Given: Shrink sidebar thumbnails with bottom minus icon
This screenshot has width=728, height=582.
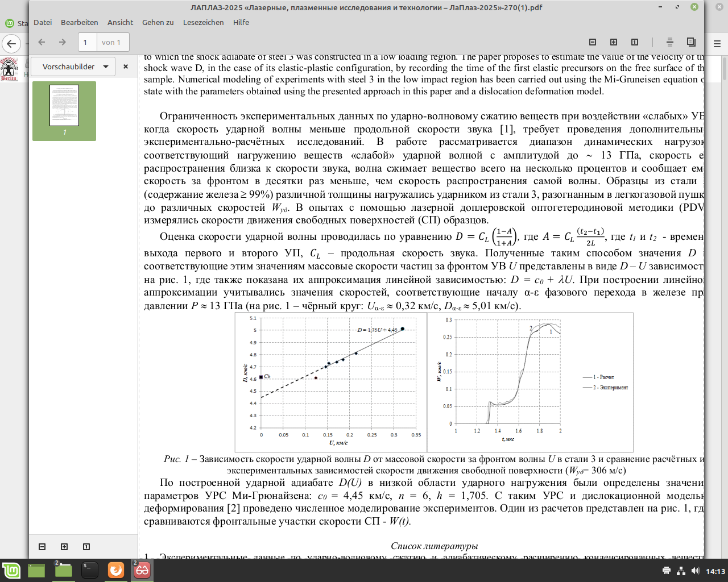Looking at the screenshot, I should (x=42, y=547).
